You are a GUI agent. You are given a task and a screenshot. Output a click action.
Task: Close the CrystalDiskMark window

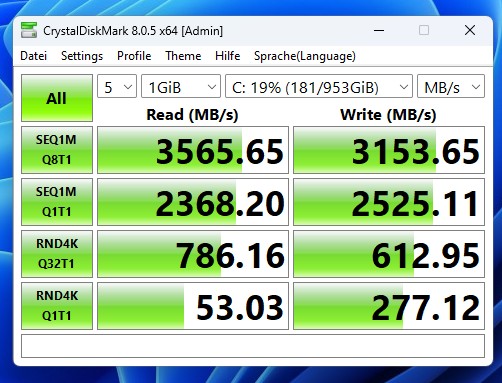[x=470, y=30]
